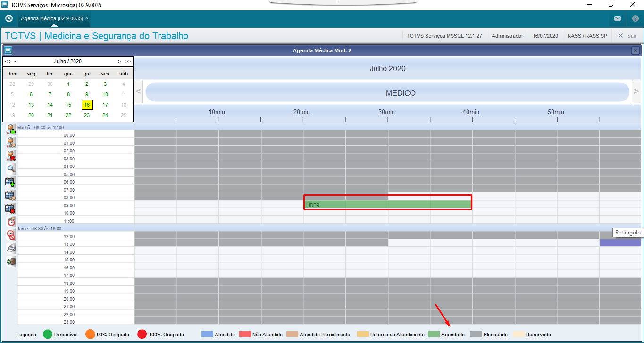Image resolution: width=644 pixels, height=343 pixels.
Task: Click the add calendar appointment icon
Action: pos(11,182)
